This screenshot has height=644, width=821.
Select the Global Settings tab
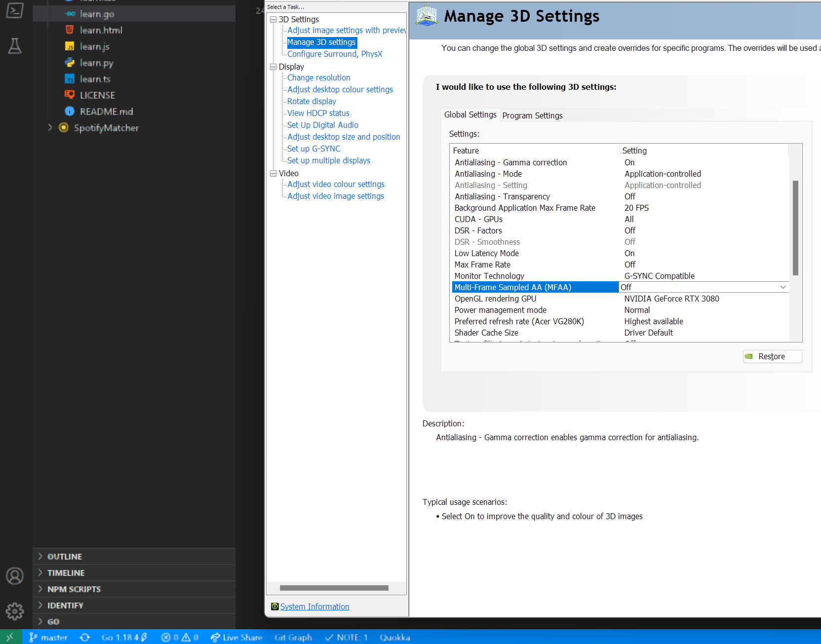coord(470,114)
